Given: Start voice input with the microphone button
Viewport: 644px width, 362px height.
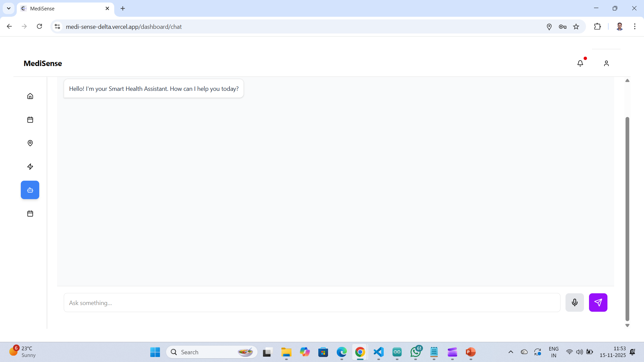Looking at the screenshot, I should pos(575,303).
